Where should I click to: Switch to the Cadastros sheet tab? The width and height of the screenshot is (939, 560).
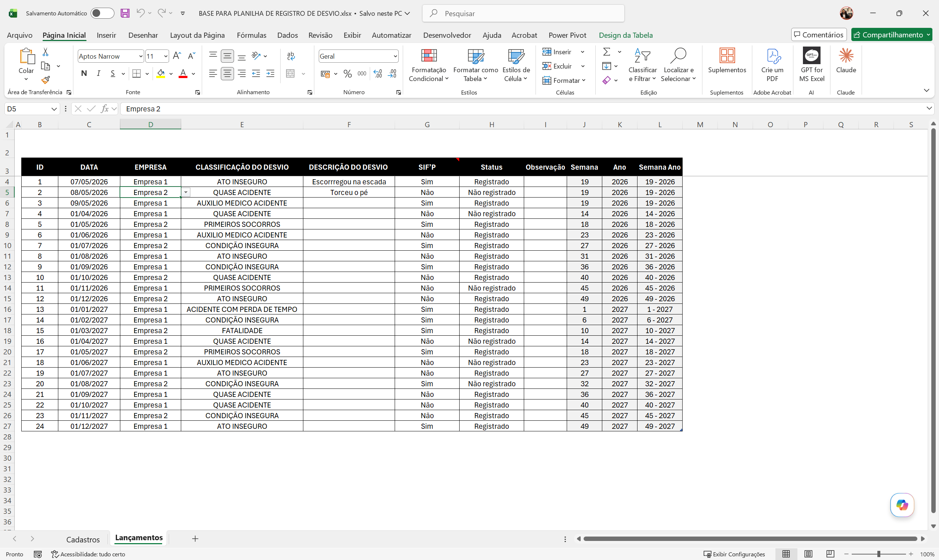click(x=83, y=539)
